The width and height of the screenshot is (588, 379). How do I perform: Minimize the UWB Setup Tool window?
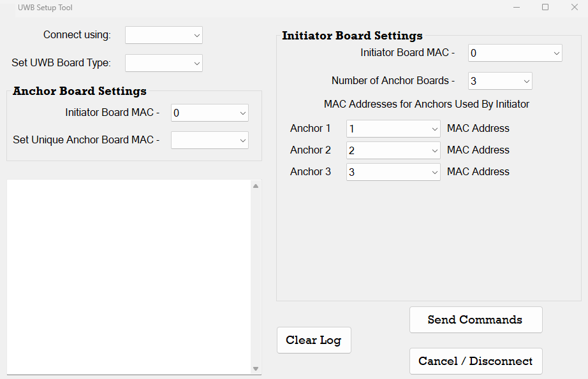point(516,7)
